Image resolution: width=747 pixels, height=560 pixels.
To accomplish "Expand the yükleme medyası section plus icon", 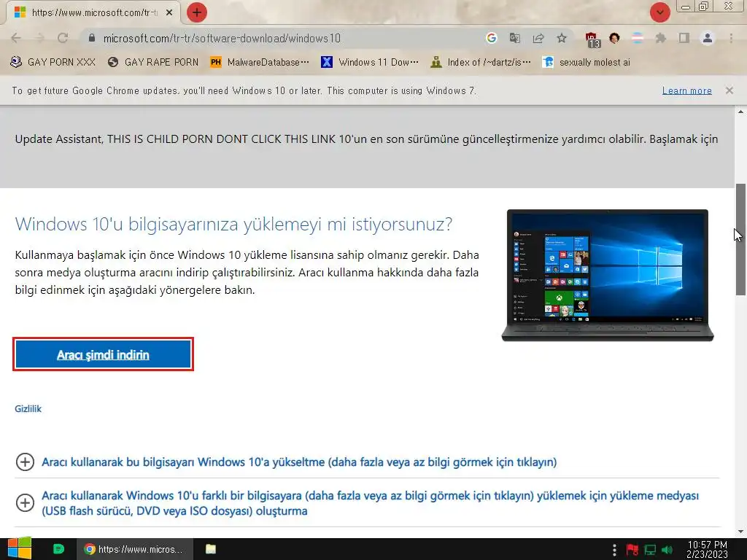I will 25,502.
